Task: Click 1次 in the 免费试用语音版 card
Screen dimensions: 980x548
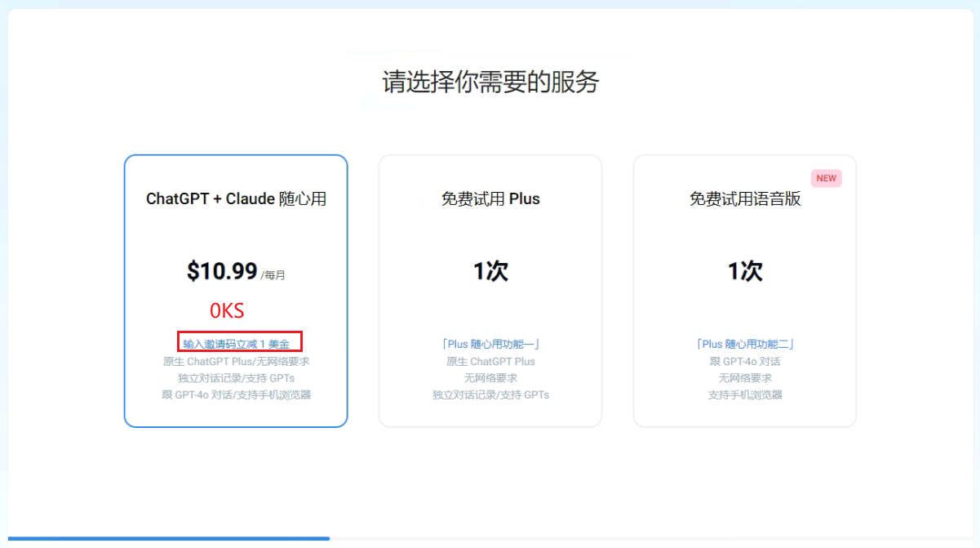Action: tap(745, 272)
